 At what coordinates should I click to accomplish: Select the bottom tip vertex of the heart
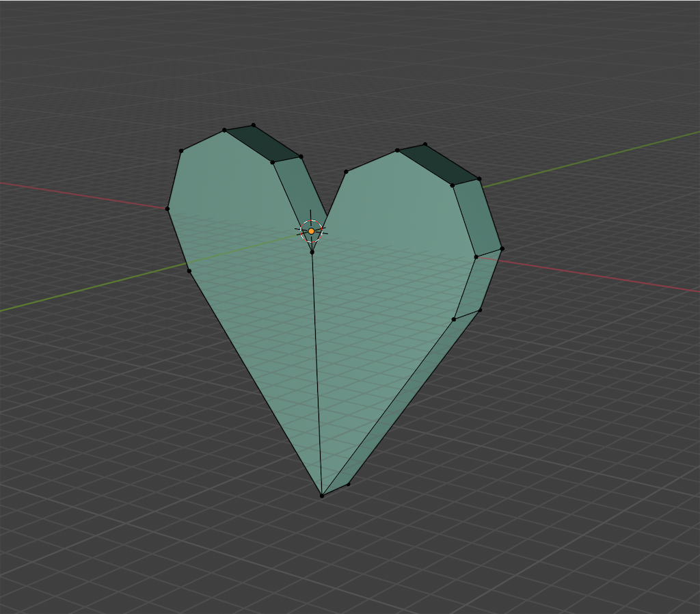322,496
